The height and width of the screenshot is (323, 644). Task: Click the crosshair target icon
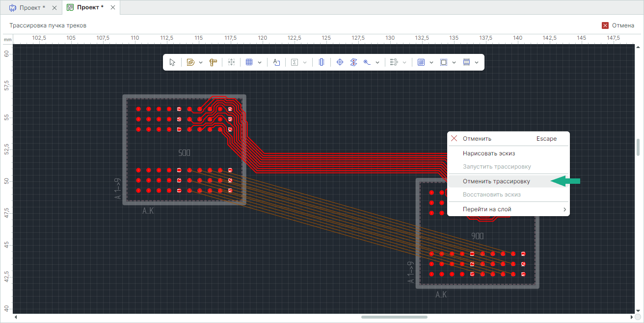pos(339,62)
